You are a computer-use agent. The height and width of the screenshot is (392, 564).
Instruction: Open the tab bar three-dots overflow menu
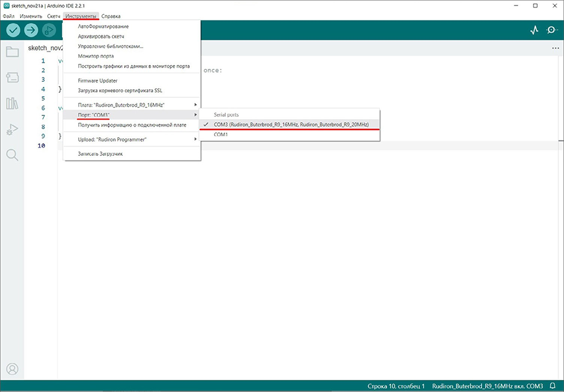click(x=555, y=48)
